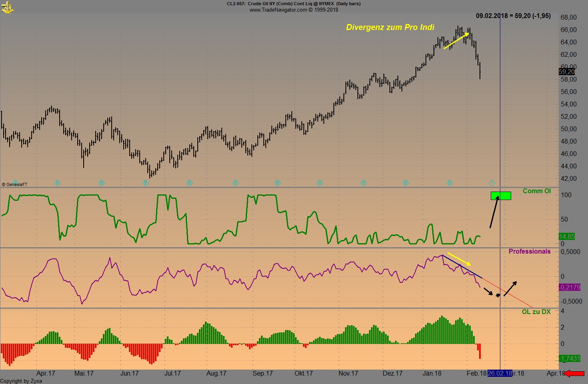Toggle the OL zu DX indicator label
The height and width of the screenshot is (384, 588).
pos(536,311)
